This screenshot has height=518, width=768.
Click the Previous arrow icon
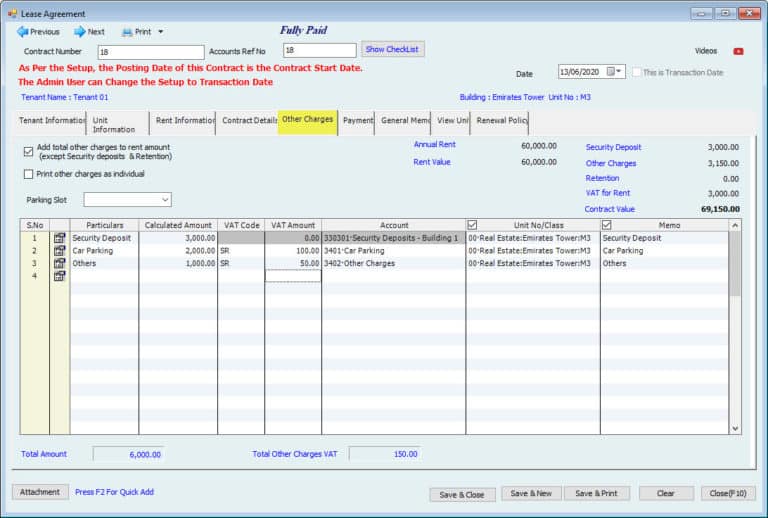pos(22,32)
